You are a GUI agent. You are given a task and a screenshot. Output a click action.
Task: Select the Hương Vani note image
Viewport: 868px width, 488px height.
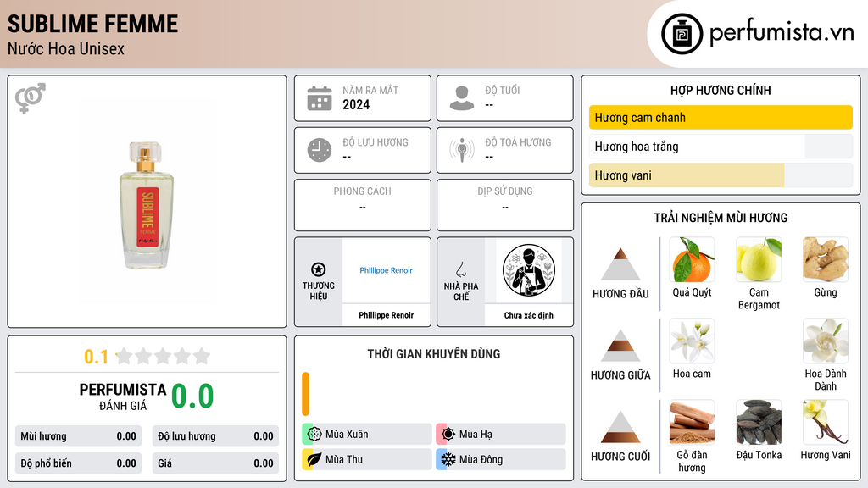coord(826,422)
